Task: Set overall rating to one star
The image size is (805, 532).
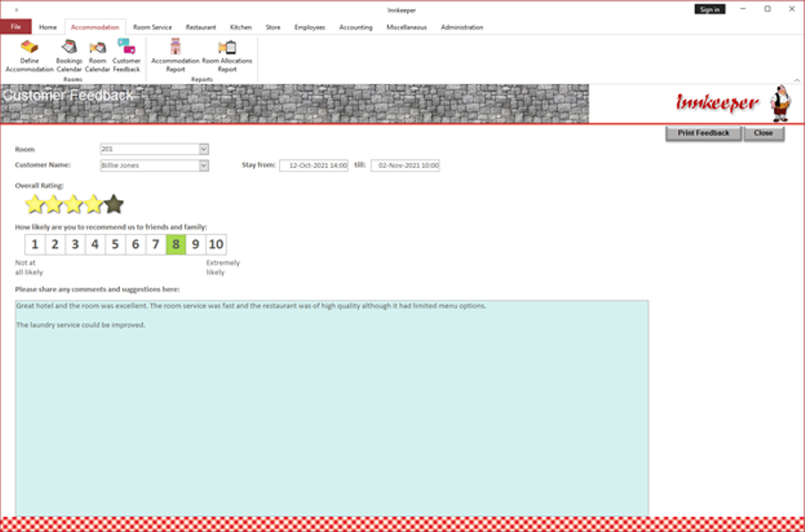Action: (x=34, y=204)
